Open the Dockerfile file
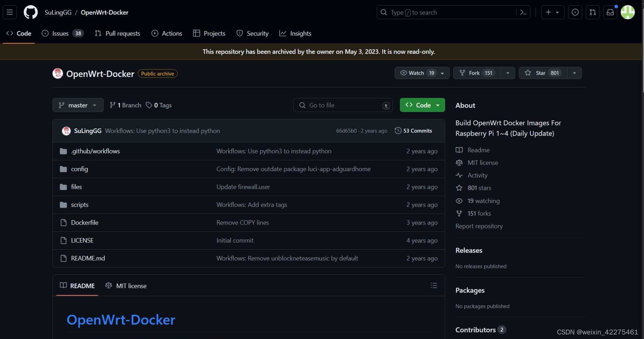The width and height of the screenshot is (644, 339). tap(84, 223)
